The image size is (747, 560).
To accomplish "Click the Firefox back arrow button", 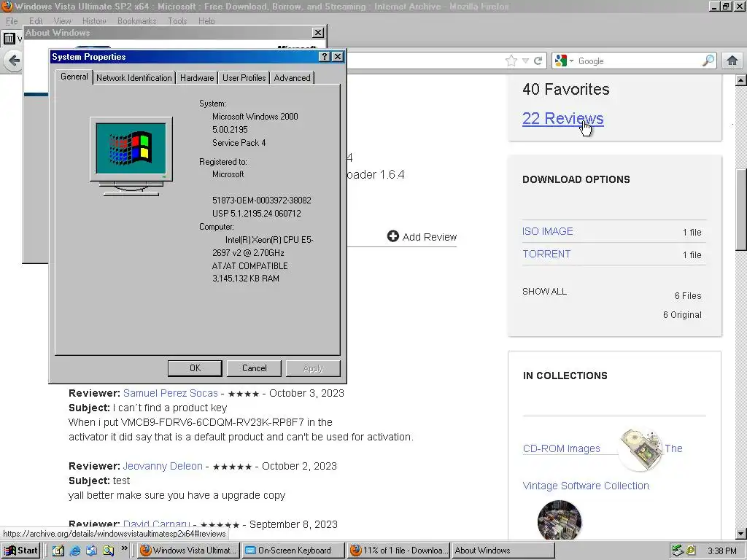I will click(x=14, y=61).
